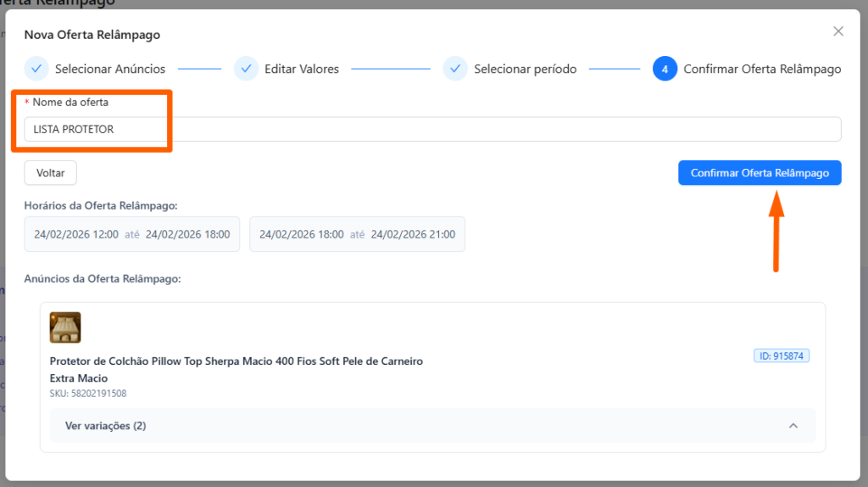Click the checkmark icon for Editar Valores
This screenshot has height=487, width=868.
pos(246,69)
